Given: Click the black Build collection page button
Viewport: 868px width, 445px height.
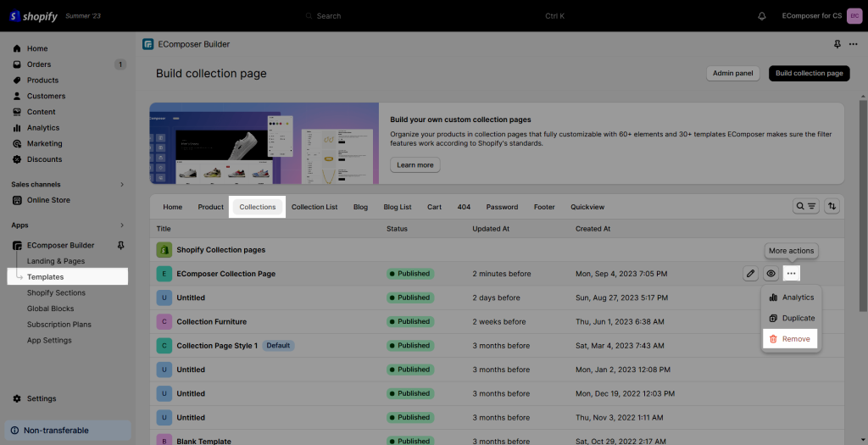Looking at the screenshot, I should pyautogui.click(x=809, y=73).
